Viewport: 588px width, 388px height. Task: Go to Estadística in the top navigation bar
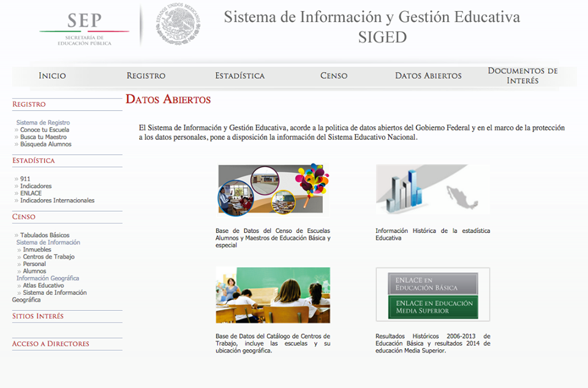(x=240, y=76)
